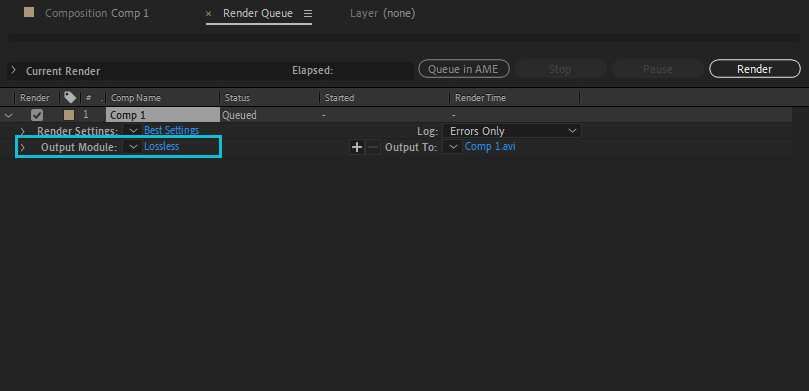809x391 pixels.
Task: Open the Output To dropdown arrow
Action: tap(453, 147)
